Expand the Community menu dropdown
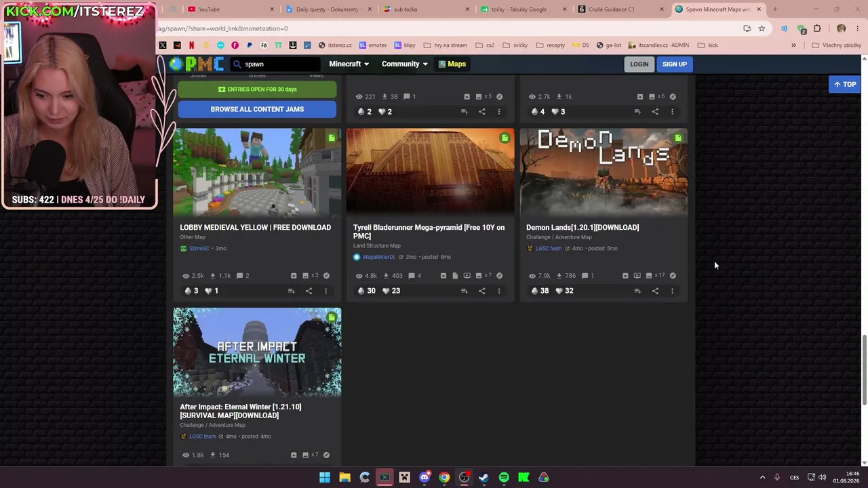 [x=405, y=64]
